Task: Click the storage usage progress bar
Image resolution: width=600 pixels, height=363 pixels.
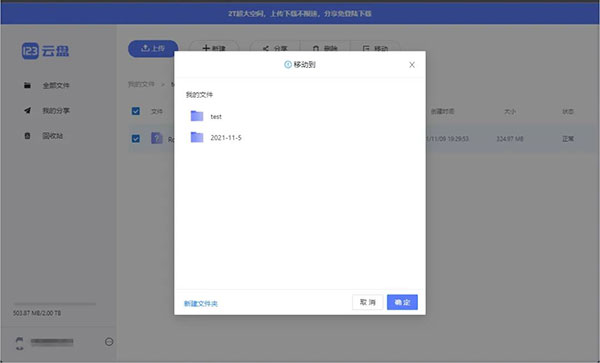Action: tap(54, 304)
